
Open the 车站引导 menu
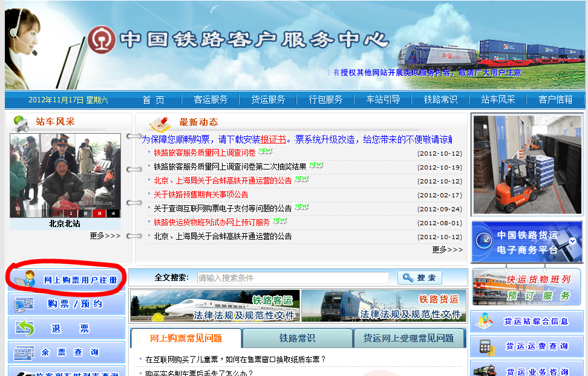click(x=384, y=99)
